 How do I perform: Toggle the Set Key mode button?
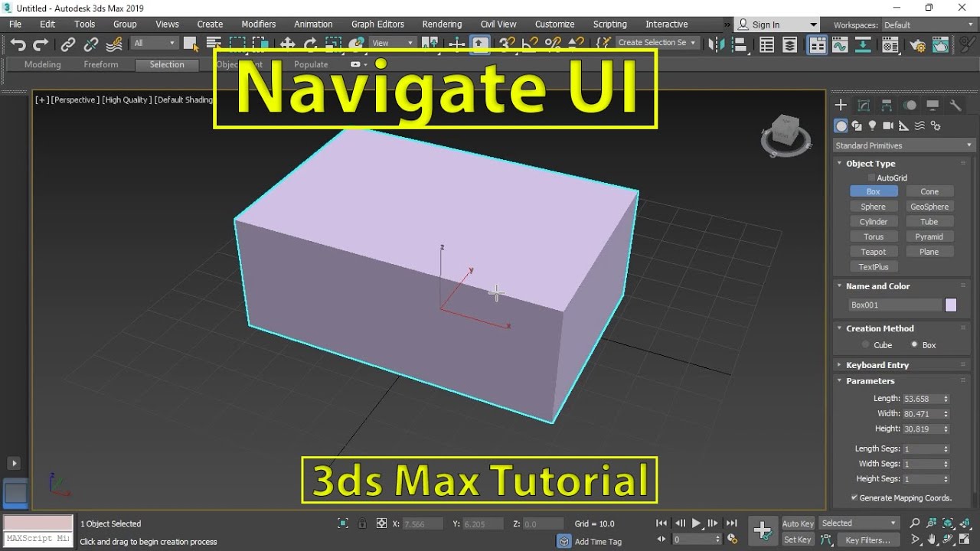[798, 540]
